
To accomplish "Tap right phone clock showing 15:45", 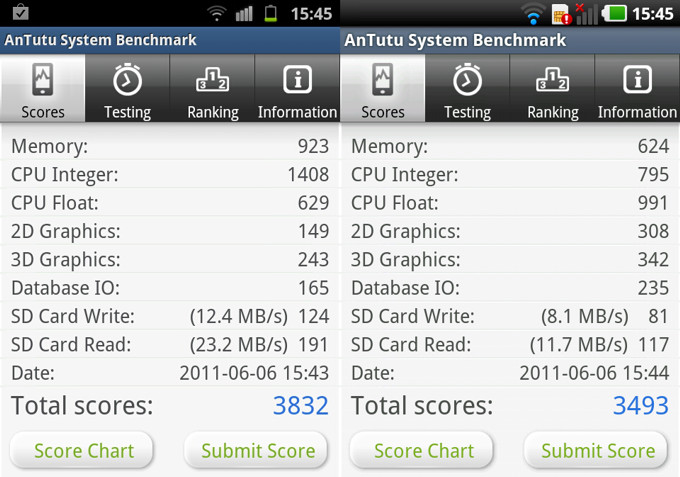I will tap(653, 14).
